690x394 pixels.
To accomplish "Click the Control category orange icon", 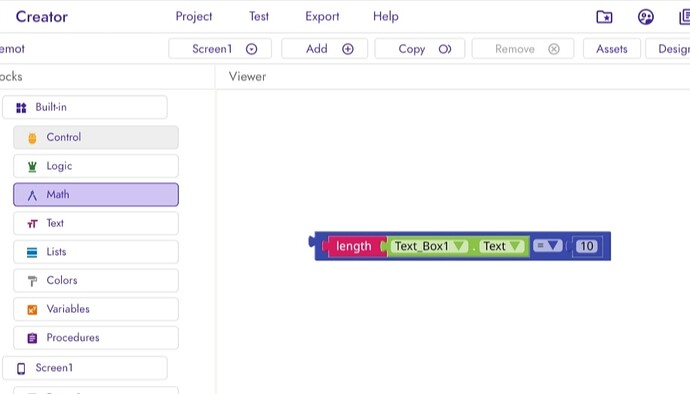I will tap(32, 138).
